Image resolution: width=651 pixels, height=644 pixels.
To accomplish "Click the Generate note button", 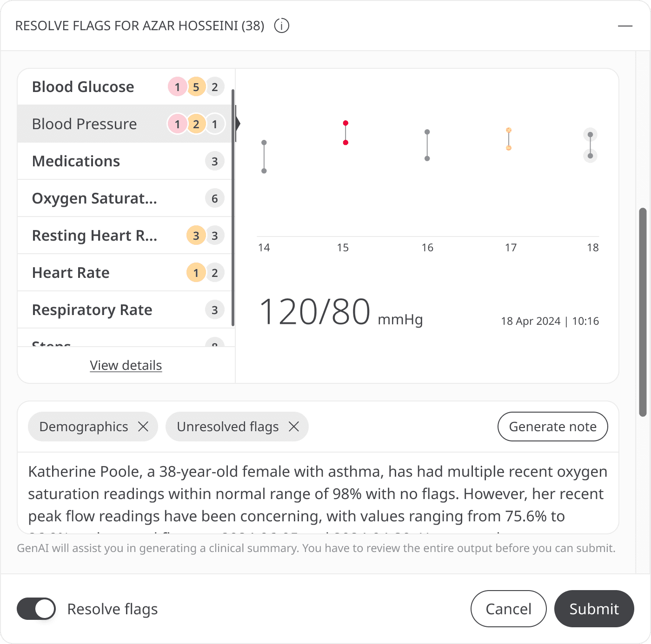I will click(x=552, y=427).
